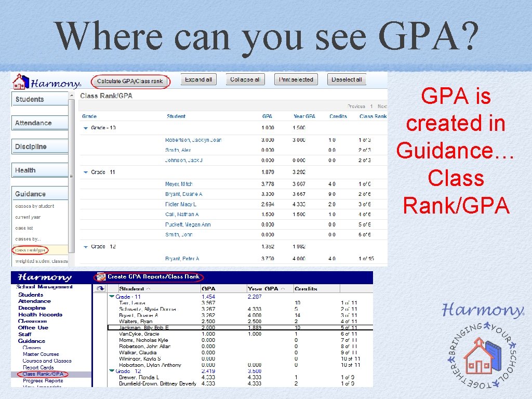This screenshot has height=399, width=532.
Task: Click the Deselect all button
Action: click(347, 79)
